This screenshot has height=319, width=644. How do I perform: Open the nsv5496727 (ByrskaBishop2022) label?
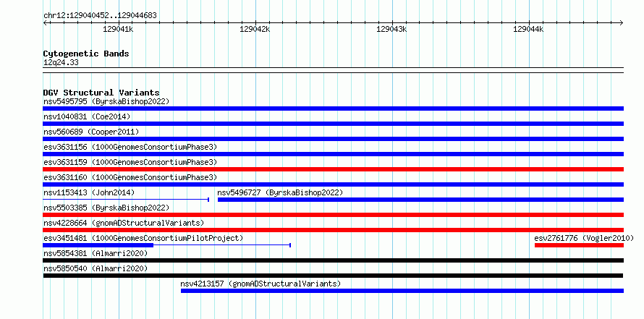pos(280,192)
